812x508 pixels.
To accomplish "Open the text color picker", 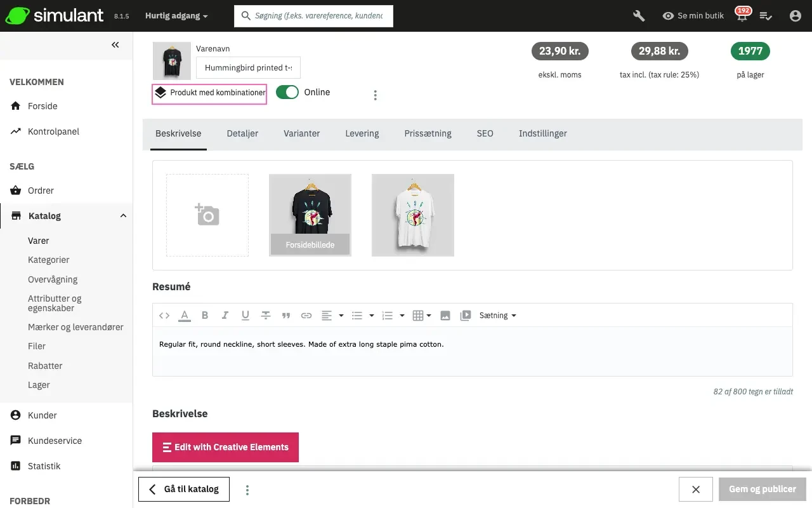I will point(185,316).
